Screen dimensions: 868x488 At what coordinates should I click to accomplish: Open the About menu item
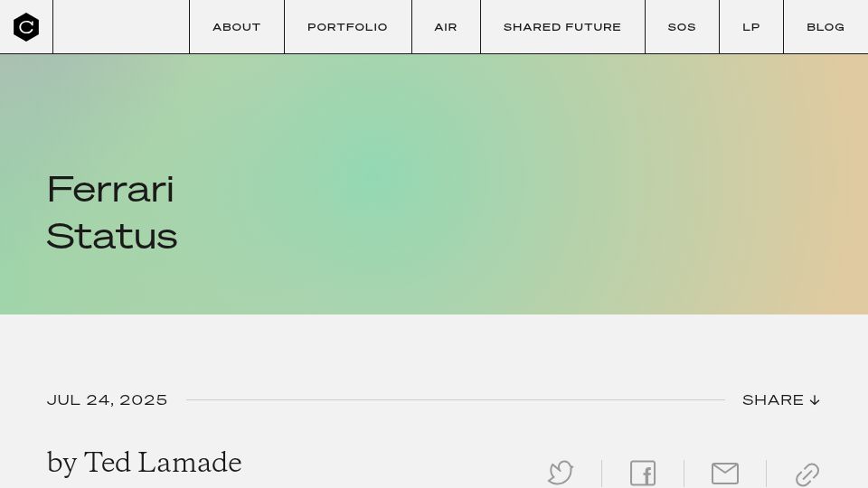coord(236,27)
